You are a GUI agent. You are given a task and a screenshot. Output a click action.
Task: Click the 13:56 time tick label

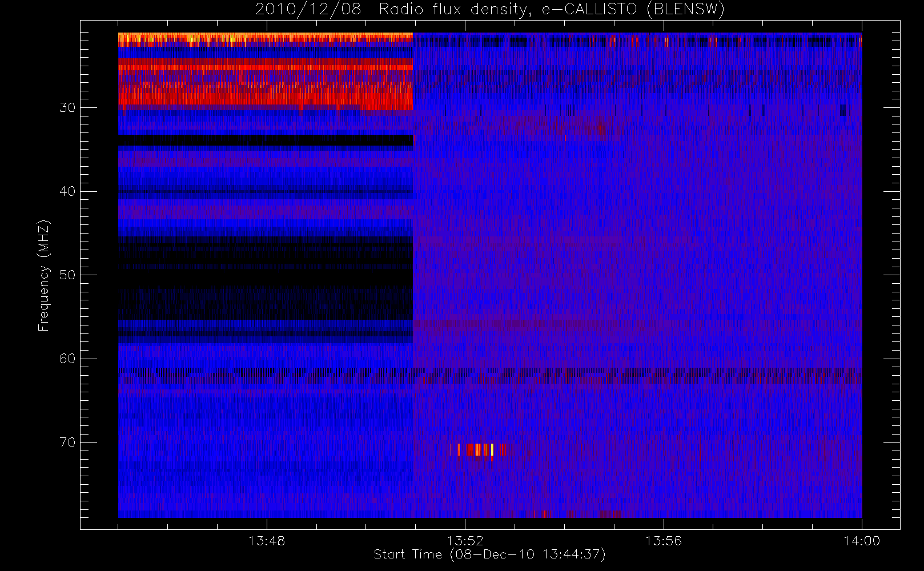click(664, 541)
